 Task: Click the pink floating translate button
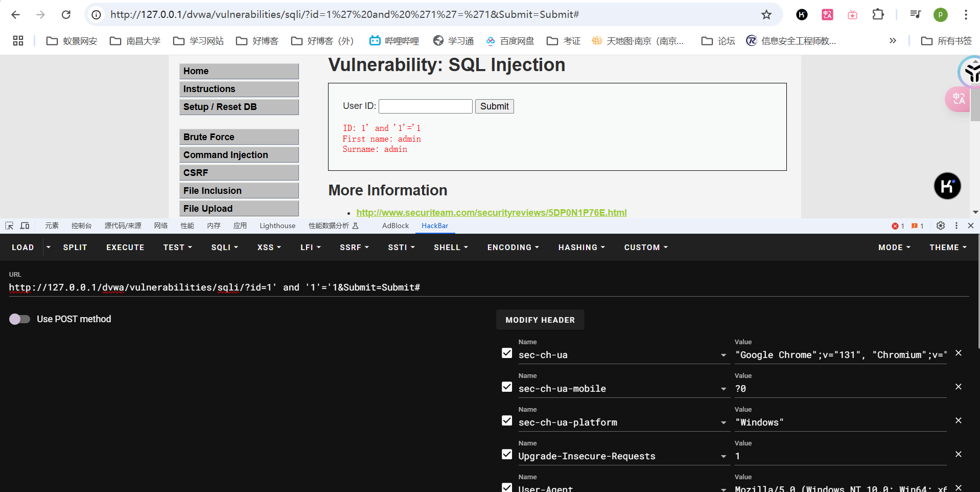click(x=959, y=99)
